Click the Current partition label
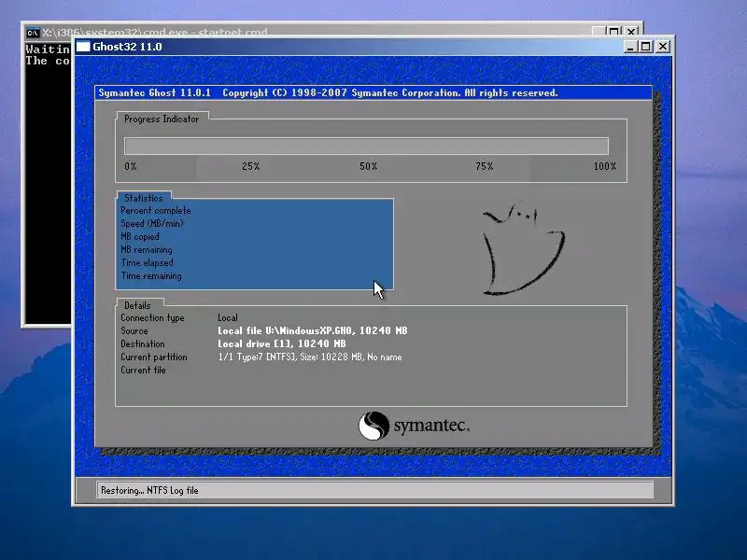The image size is (747, 560). [154, 357]
